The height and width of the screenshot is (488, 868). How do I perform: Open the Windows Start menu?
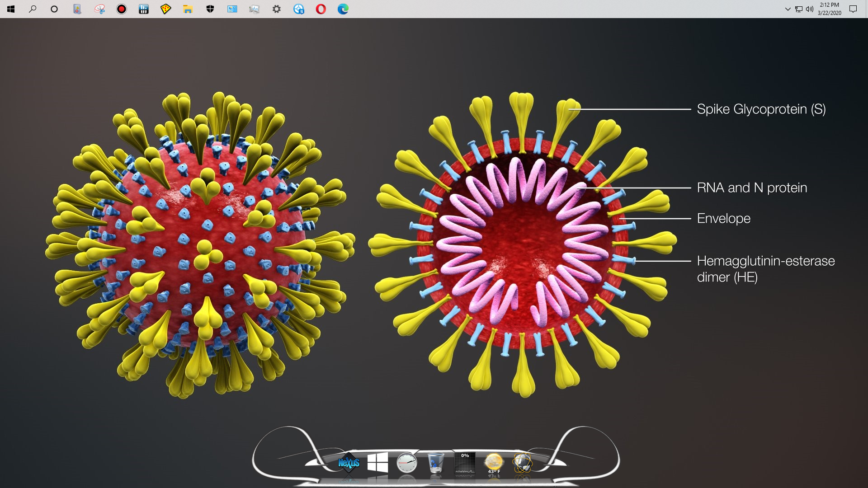point(11,9)
